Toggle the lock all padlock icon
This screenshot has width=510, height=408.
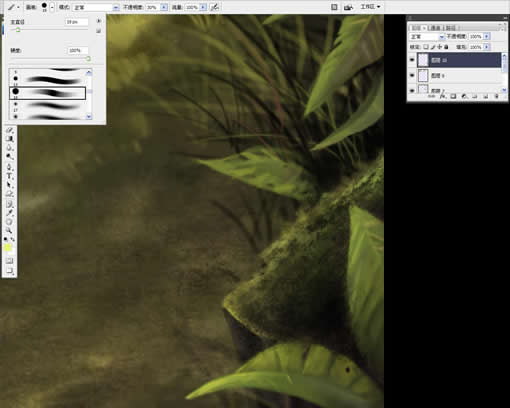coord(446,47)
